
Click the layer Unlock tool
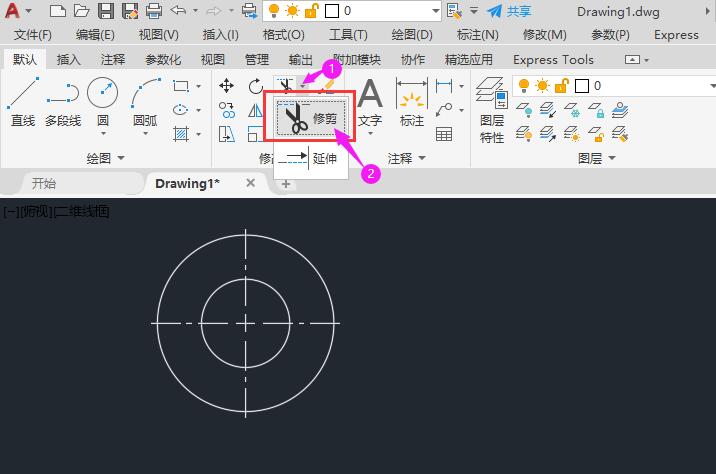(596, 134)
